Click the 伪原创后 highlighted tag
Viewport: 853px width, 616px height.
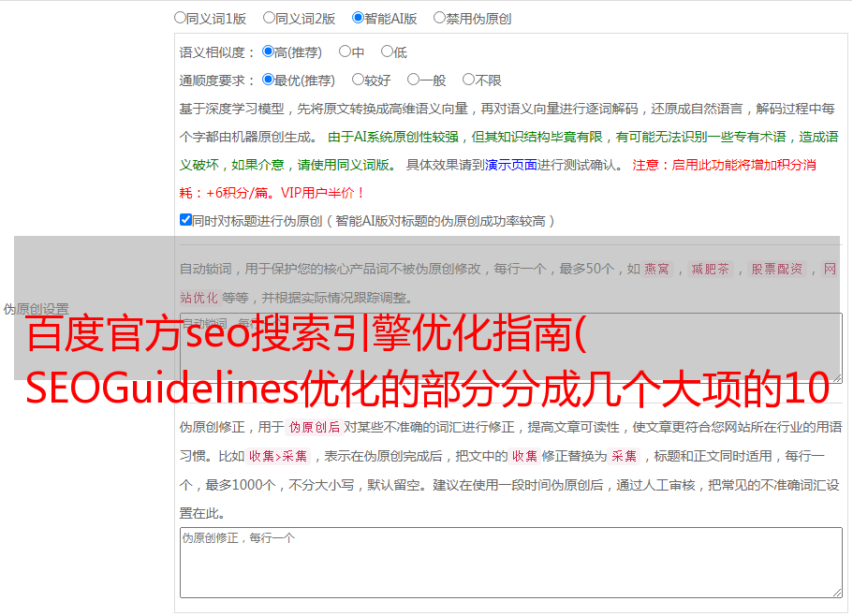315,427
